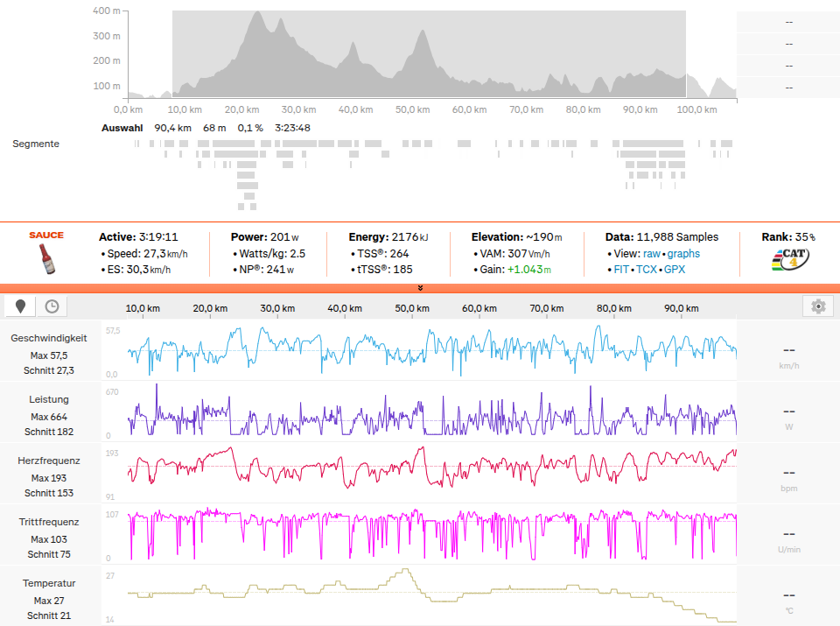This screenshot has height=626, width=840.
Task: Click the TSS 264 value
Action: click(399, 254)
